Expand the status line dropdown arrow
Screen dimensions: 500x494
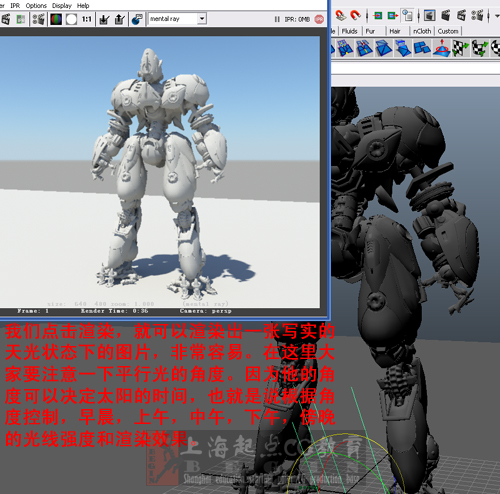pos(497,15)
